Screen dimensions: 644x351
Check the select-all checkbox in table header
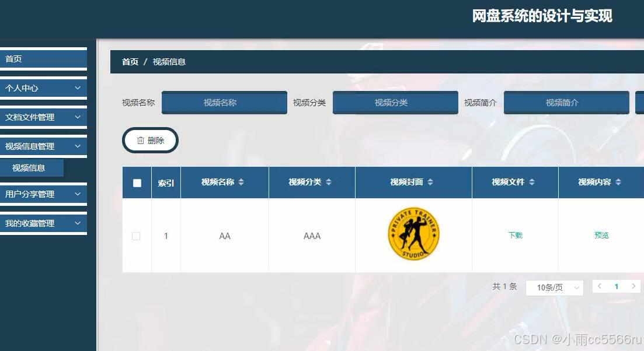(136, 182)
